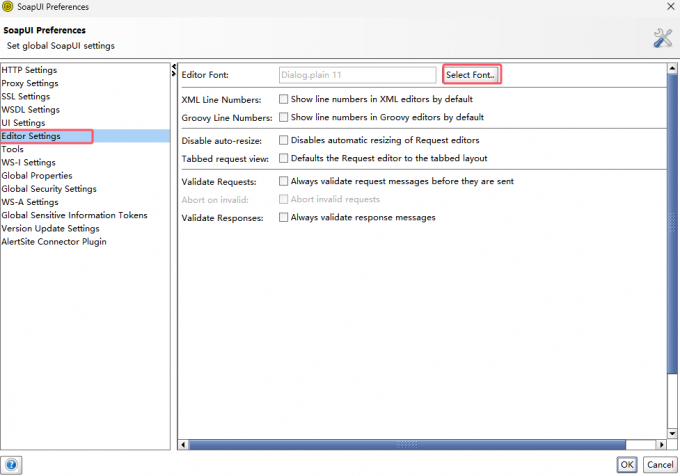Enable Groovy line numbers checkbox
Viewport: 680px width, 476px height.
[283, 117]
